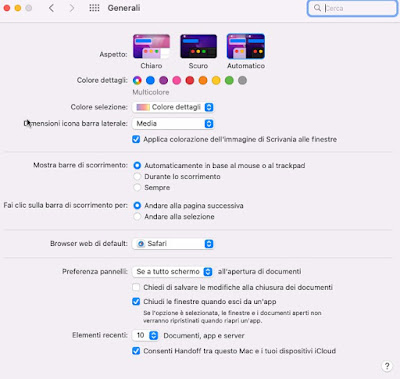Image resolution: width=400 pixels, height=379 pixels.
Task: Click the magnifying glass search icon
Action: 317,8
